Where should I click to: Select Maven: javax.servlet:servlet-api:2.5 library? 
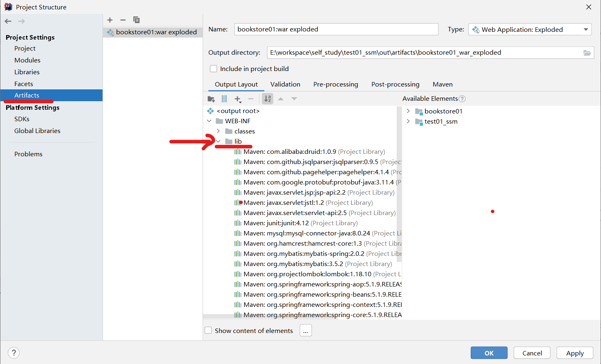pyautogui.click(x=315, y=213)
